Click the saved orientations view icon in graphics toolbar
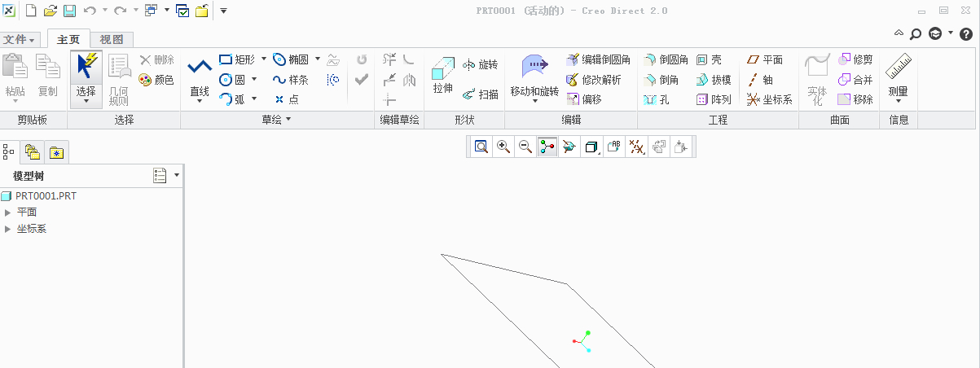 569,147
